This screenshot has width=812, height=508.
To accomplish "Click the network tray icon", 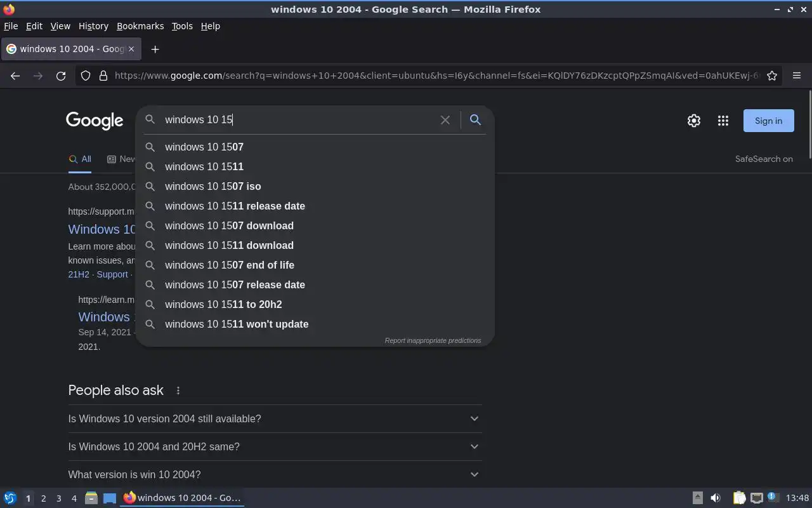I will [x=756, y=498].
